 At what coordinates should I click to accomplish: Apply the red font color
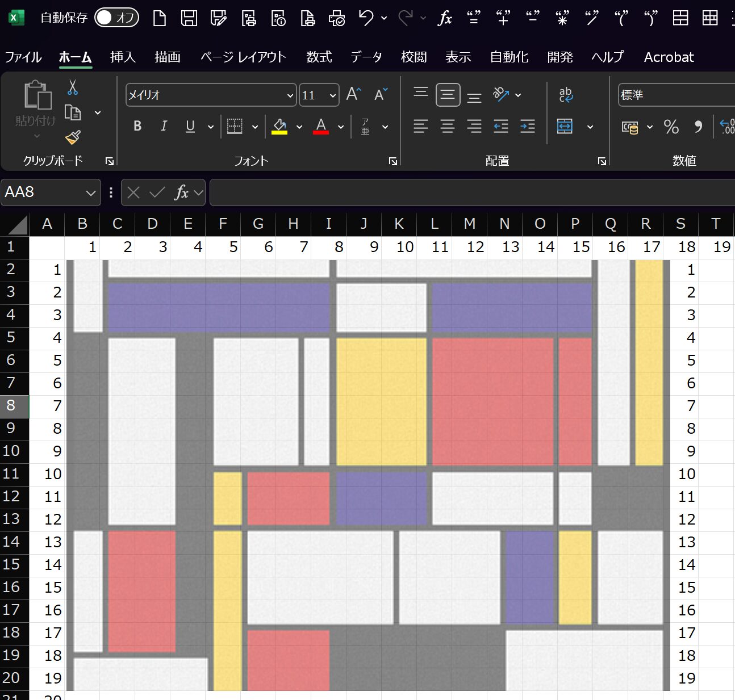coord(321,126)
